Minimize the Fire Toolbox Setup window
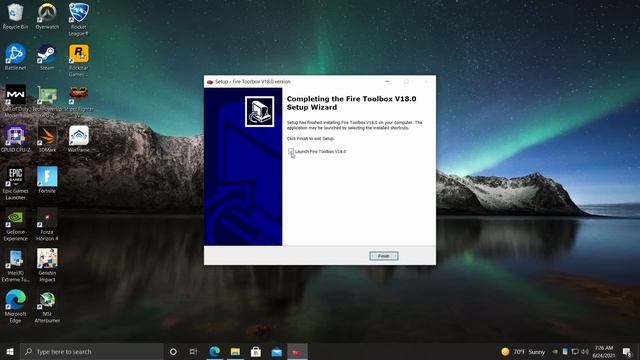The height and width of the screenshot is (360, 640). (387, 82)
